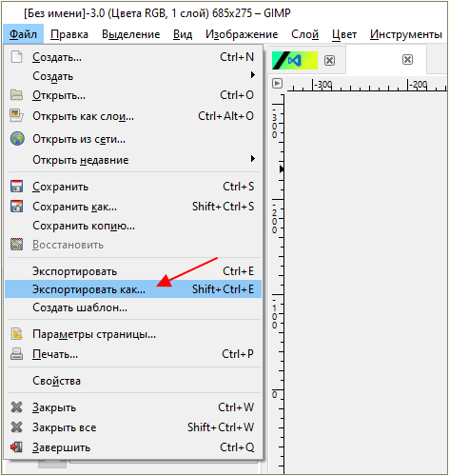Open the Цвет menu
This screenshot has height=476, width=449.
click(344, 34)
